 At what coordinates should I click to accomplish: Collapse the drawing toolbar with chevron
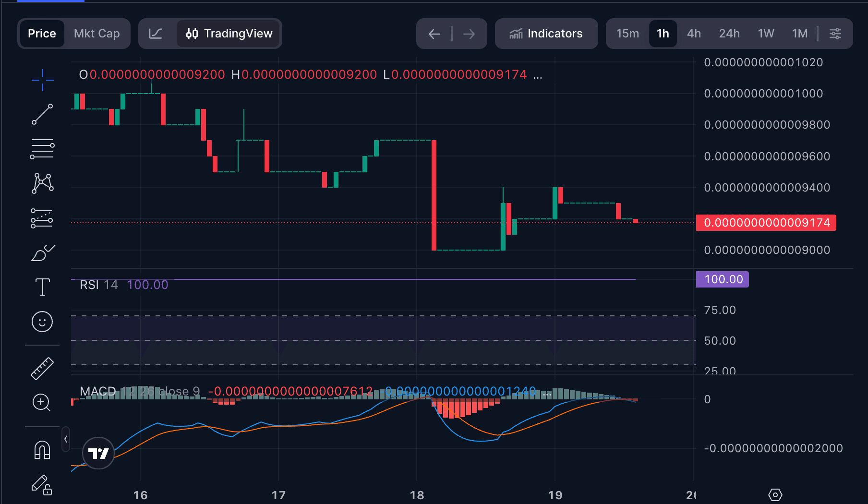pos(66,439)
